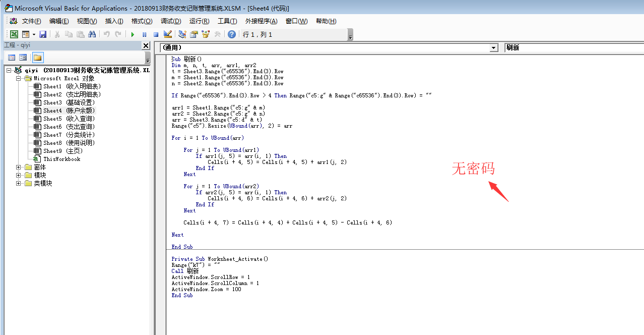Click the Copy icon in toolbar
Image resolution: width=644 pixels, height=335 pixels.
tap(69, 34)
